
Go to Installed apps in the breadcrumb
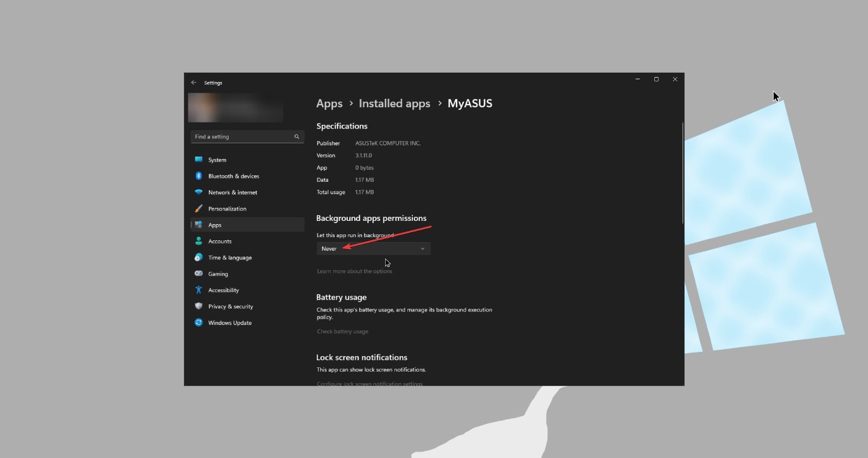tap(394, 104)
